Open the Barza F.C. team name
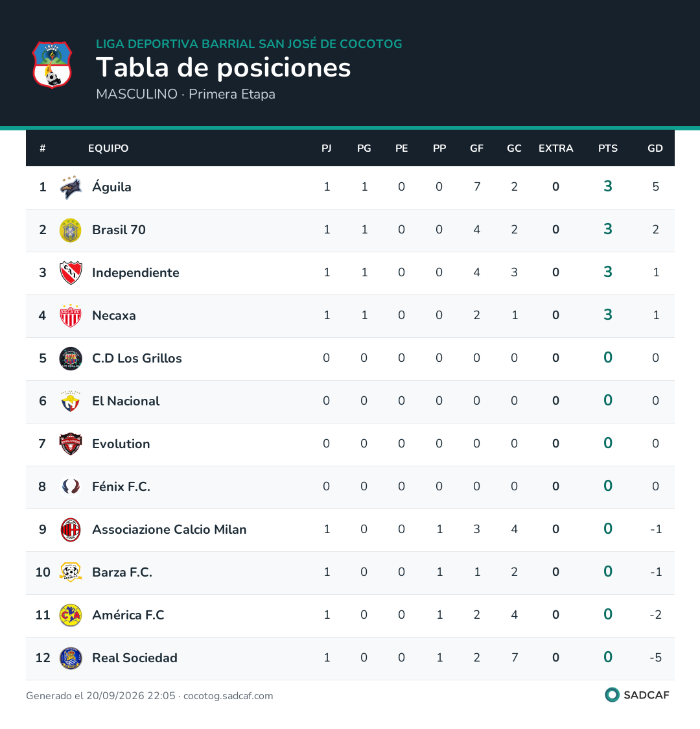The height and width of the screenshot is (729, 700). click(122, 572)
